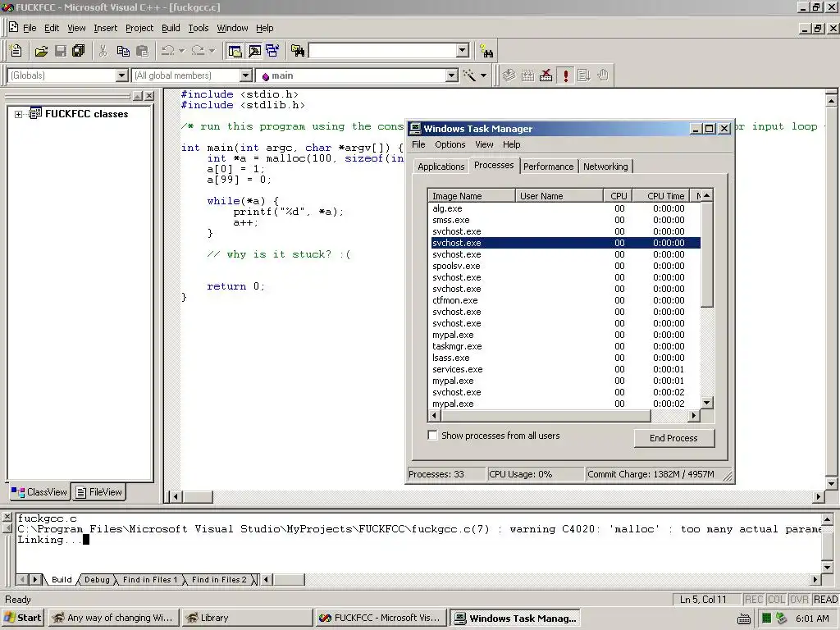The image size is (840, 630).
Task: Switch to the ClassView tab
Action: (39, 492)
